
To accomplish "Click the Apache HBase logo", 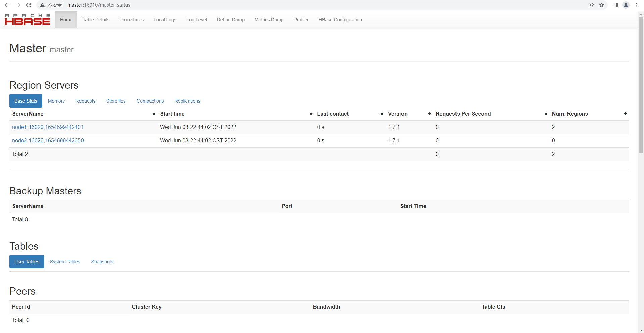I will (x=28, y=20).
